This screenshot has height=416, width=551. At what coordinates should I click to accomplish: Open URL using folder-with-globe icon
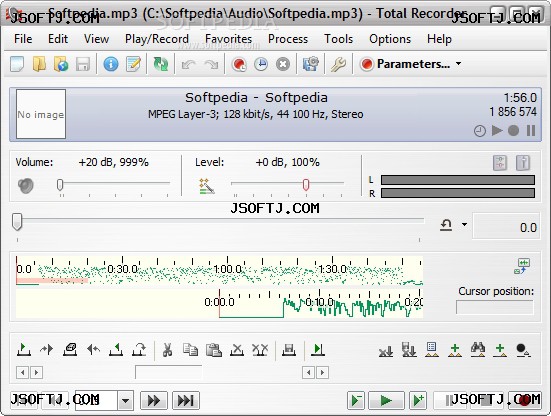[61, 64]
